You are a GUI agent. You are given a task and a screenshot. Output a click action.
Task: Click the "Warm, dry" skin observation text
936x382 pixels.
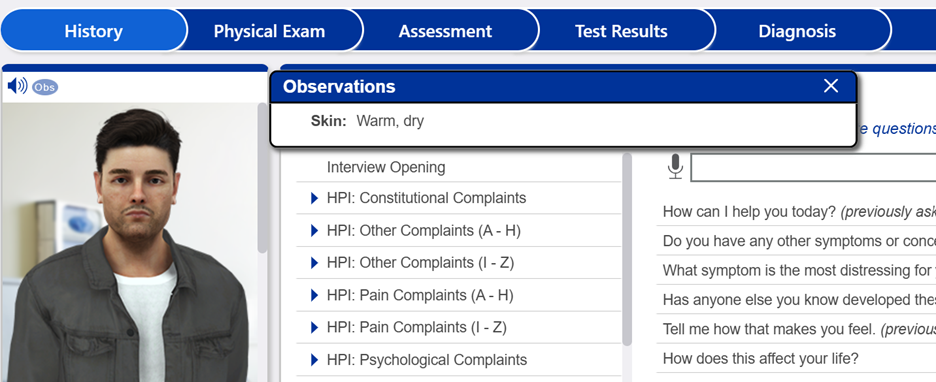[390, 121]
